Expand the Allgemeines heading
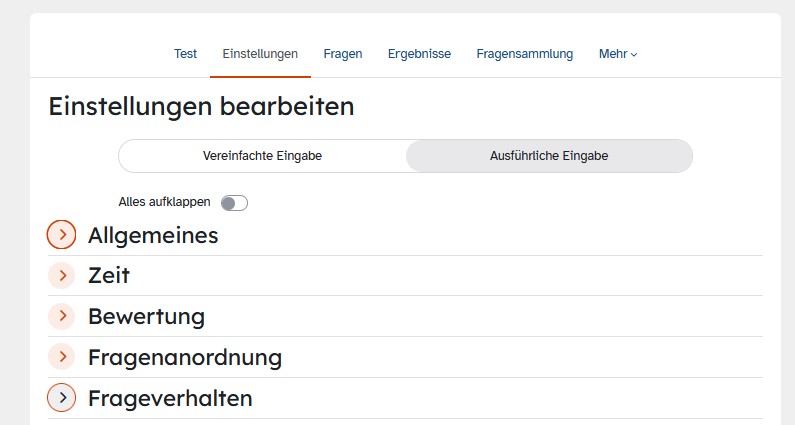Screen dimensions: 795x425 tap(153, 235)
